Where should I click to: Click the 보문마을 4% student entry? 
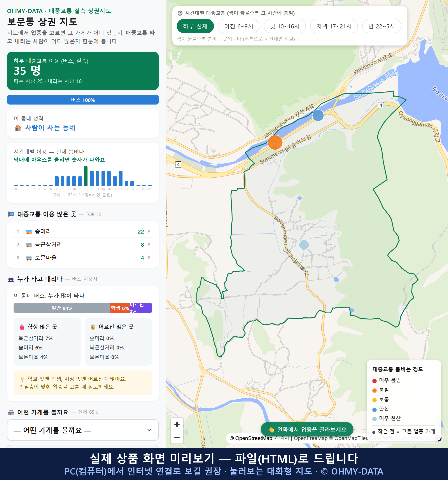click(x=33, y=357)
